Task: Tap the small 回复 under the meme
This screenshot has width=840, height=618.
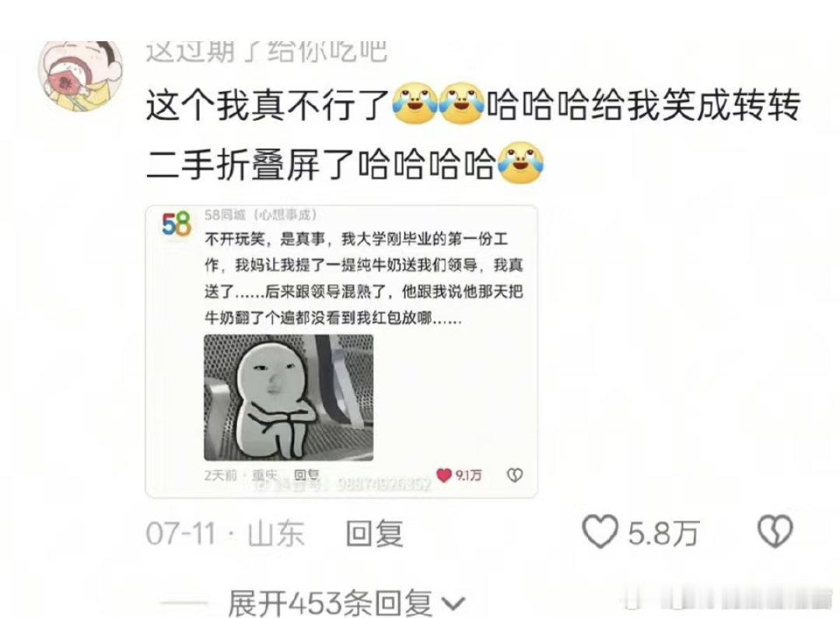Action: tap(307, 475)
